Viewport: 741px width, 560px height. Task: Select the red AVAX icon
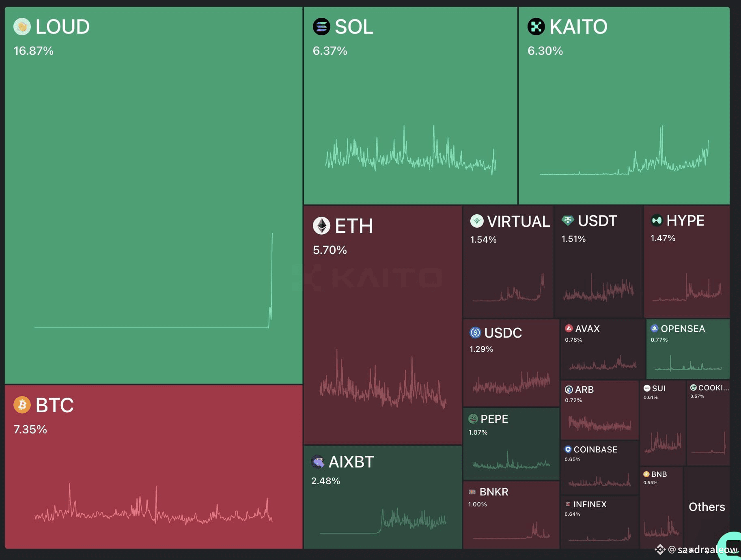tap(569, 328)
